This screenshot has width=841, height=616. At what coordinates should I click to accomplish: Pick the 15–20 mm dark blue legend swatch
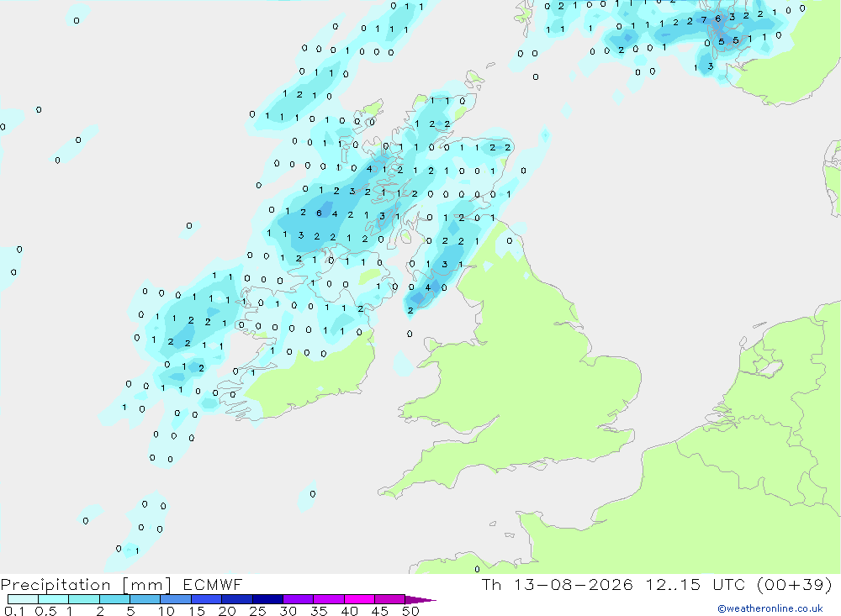207,599
